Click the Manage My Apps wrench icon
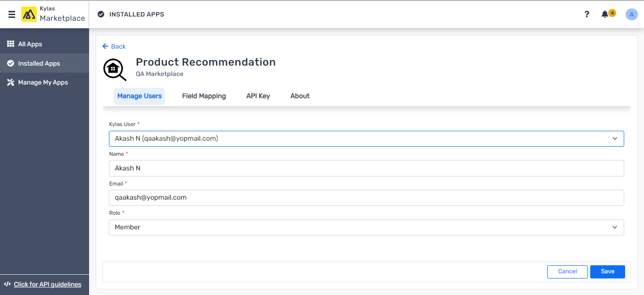 tap(10, 82)
